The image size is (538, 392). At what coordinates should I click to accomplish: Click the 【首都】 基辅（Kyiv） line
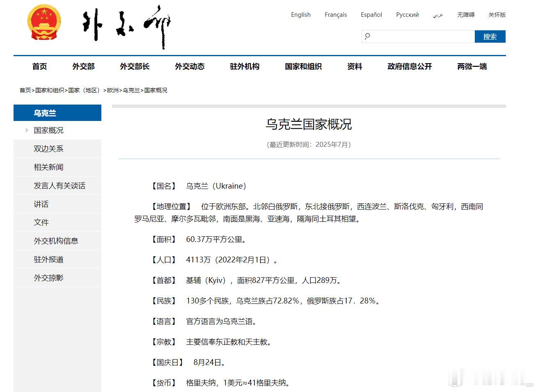point(246,280)
